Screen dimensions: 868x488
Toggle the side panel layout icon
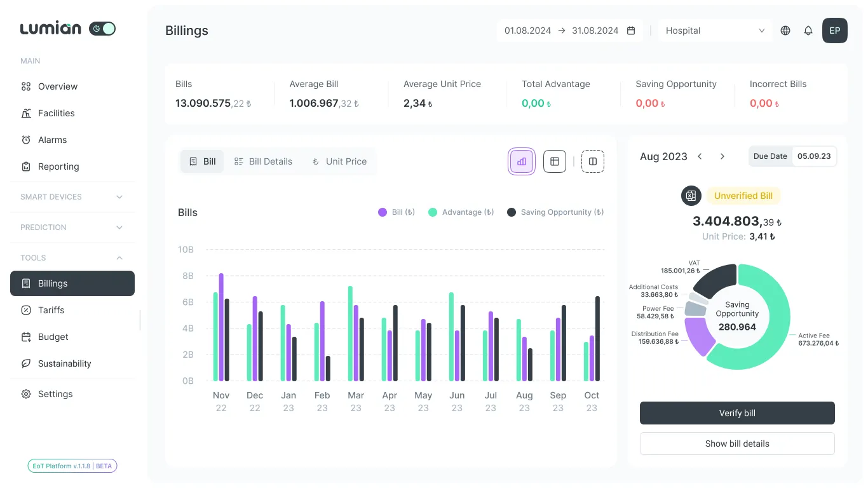click(x=593, y=161)
